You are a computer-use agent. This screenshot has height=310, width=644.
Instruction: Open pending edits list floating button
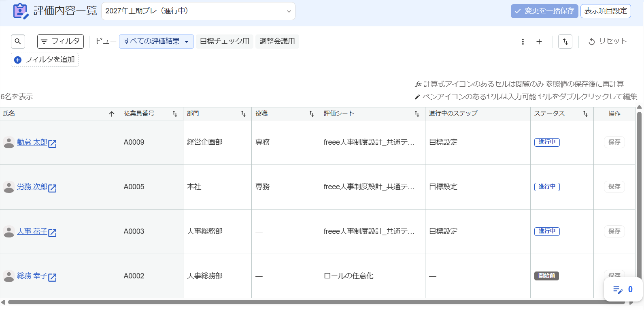[623, 289]
